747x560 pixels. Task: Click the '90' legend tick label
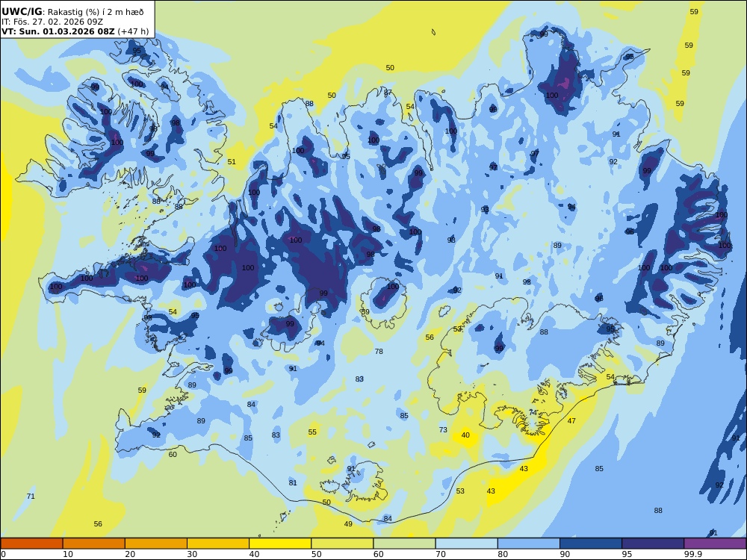pyautogui.click(x=565, y=554)
